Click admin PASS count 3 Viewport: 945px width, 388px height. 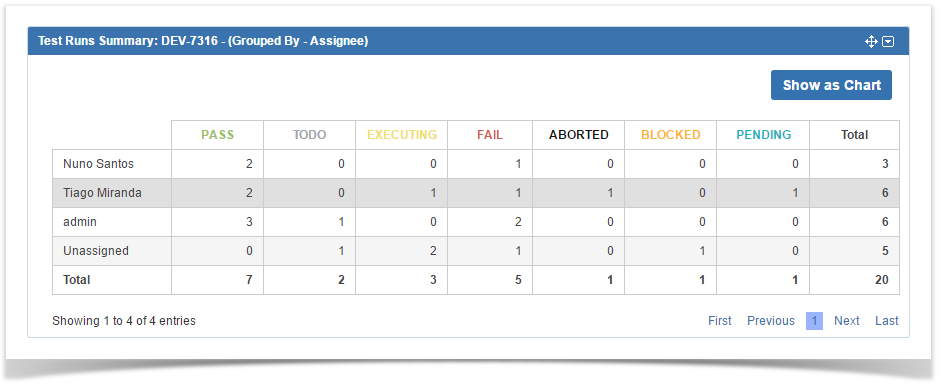250,222
